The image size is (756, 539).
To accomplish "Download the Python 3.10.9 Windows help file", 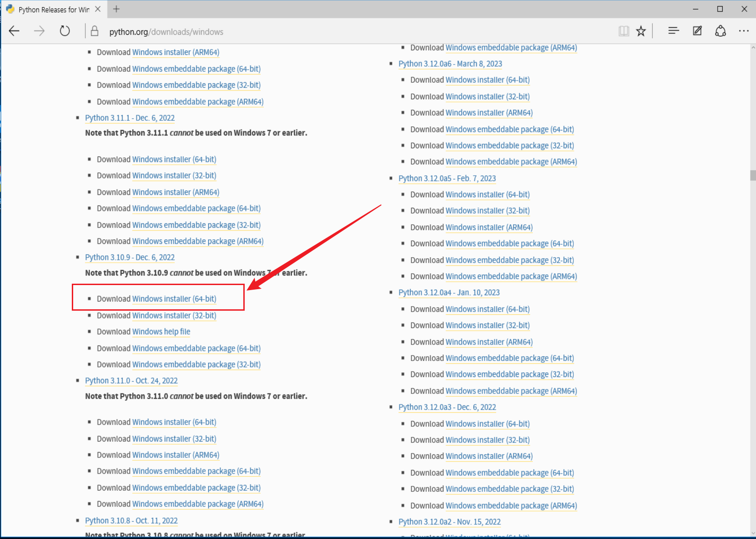I will click(x=161, y=332).
